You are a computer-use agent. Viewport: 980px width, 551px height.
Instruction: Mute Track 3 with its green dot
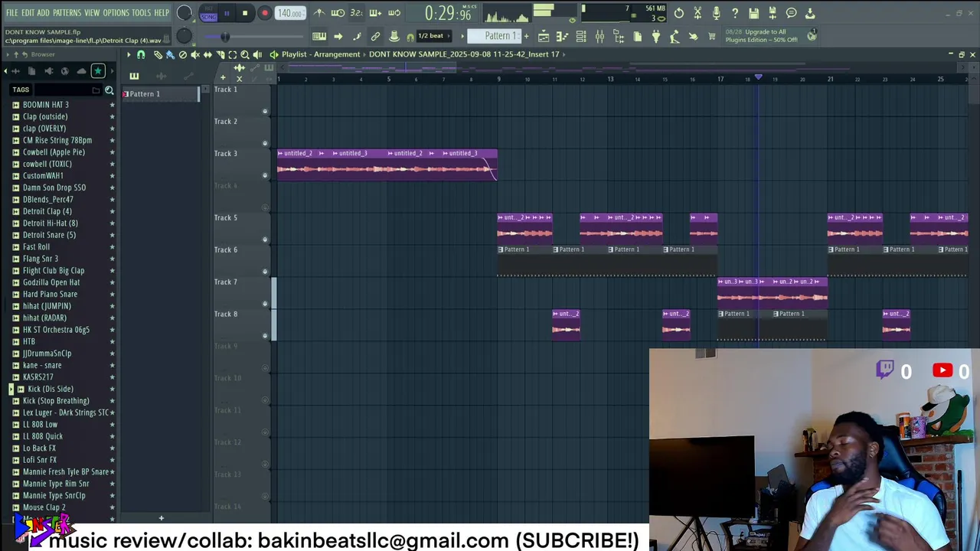[x=266, y=175]
